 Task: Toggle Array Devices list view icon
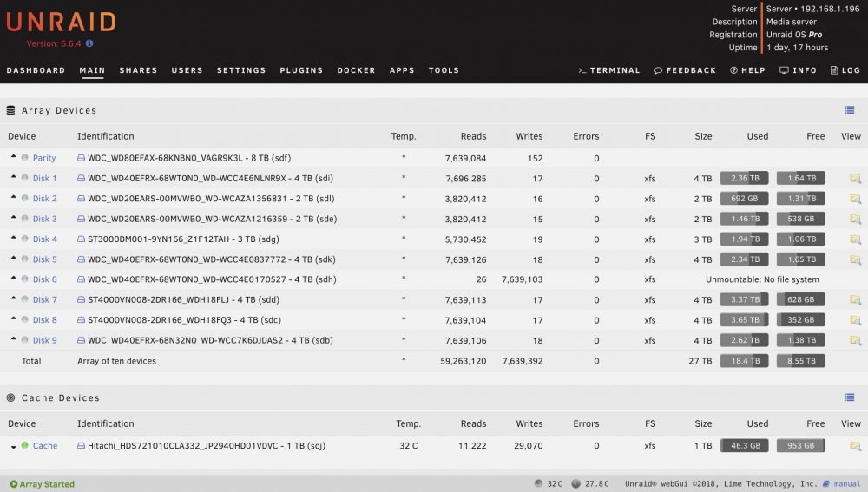click(849, 110)
